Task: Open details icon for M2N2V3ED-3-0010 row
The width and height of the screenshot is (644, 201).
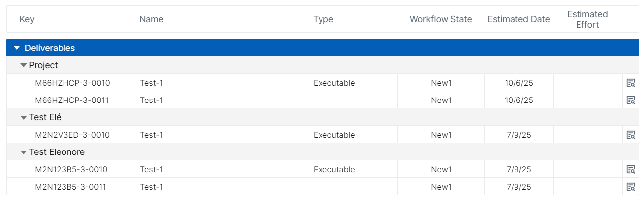Action: pos(631,135)
